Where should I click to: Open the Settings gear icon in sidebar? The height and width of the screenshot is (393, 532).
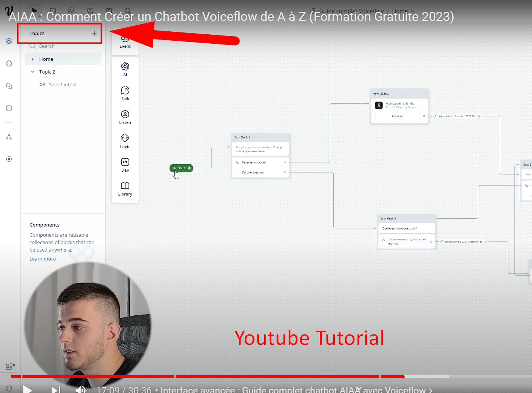point(9,159)
